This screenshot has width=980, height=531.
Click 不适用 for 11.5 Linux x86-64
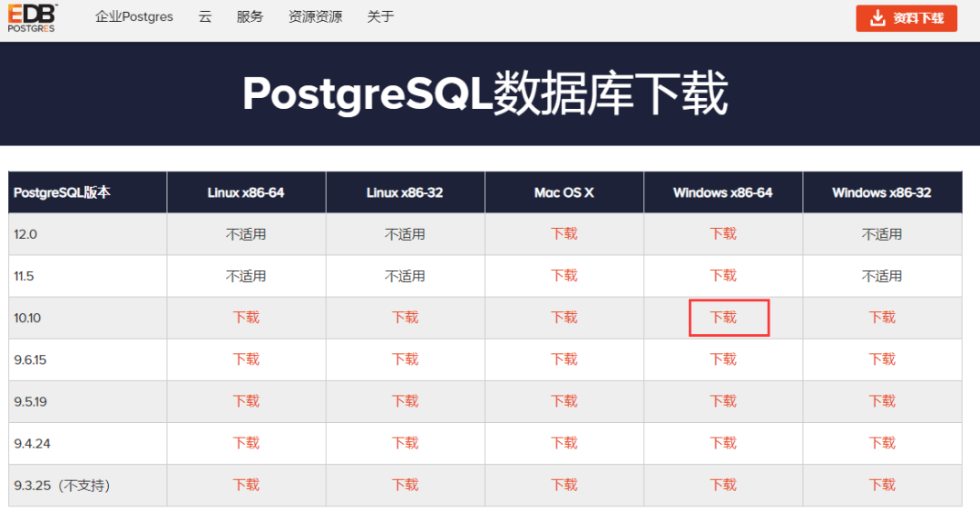[x=246, y=277]
